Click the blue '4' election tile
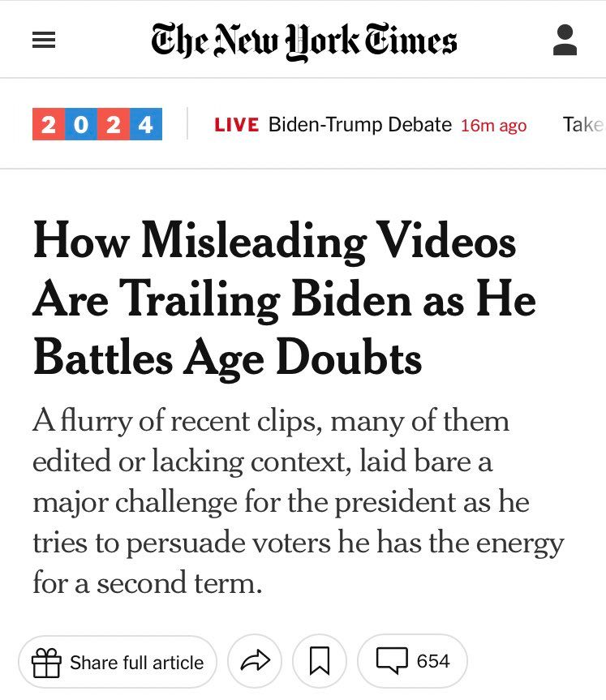The image size is (606, 700). pos(145,125)
